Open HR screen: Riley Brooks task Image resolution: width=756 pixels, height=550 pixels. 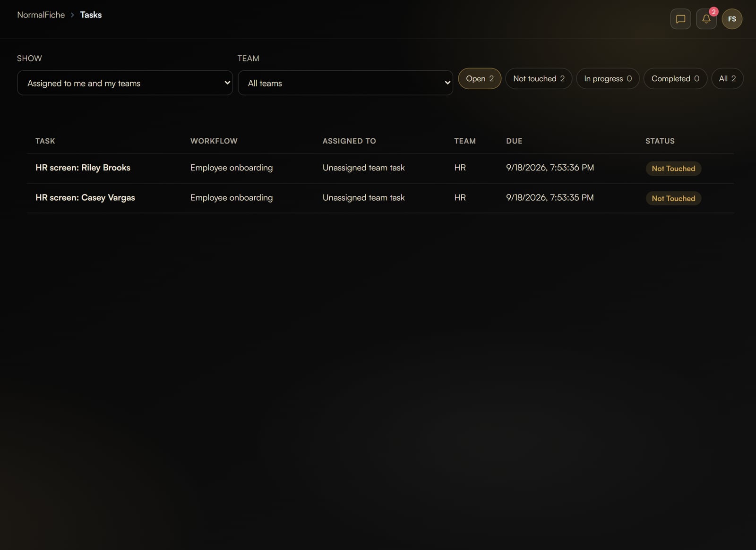coord(83,168)
